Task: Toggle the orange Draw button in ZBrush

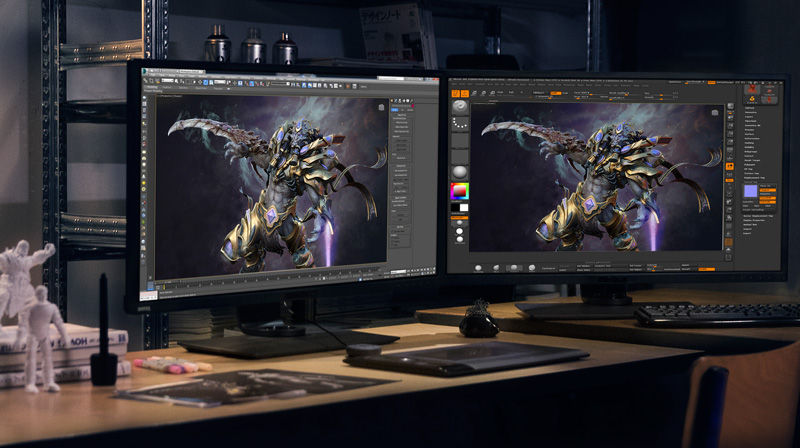Action: (x=465, y=93)
